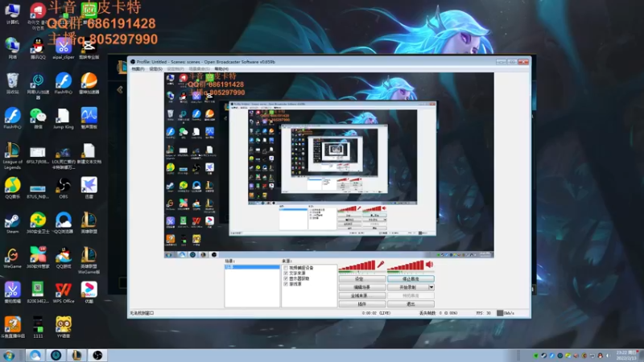
Task: Click the 退出 exit button
Action: (411, 304)
